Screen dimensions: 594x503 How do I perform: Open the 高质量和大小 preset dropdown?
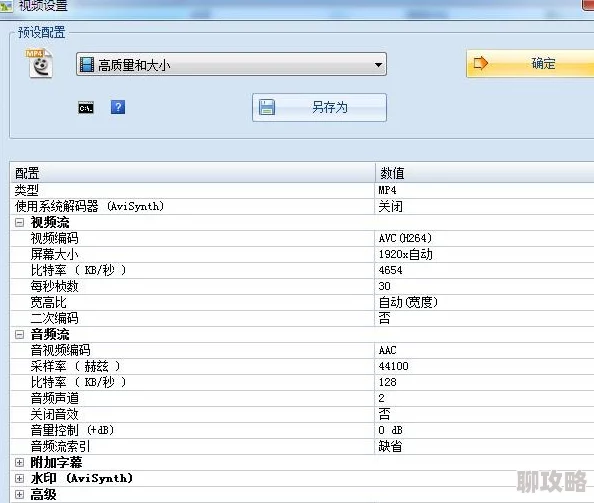pos(231,64)
